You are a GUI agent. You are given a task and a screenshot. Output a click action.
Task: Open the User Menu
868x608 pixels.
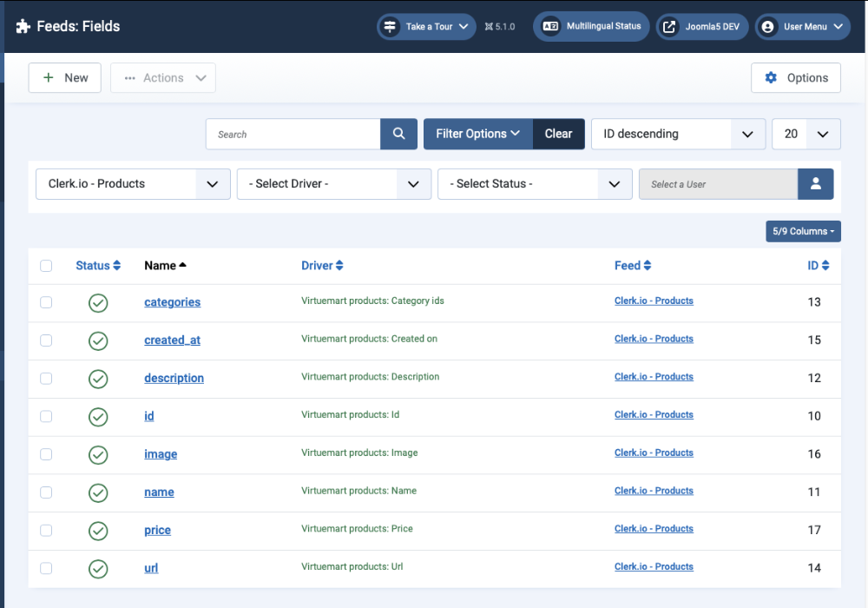pyautogui.click(x=802, y=27)
